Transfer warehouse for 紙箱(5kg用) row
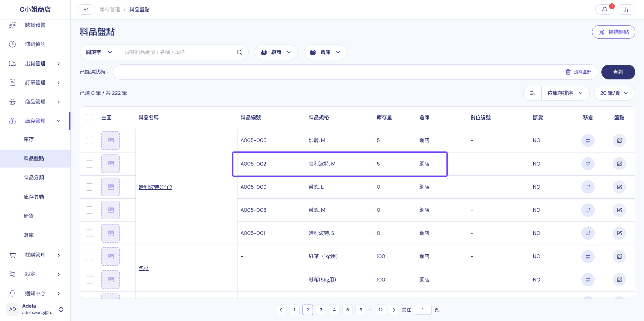The height and width of the screenshot is (321, 644). 588,279
